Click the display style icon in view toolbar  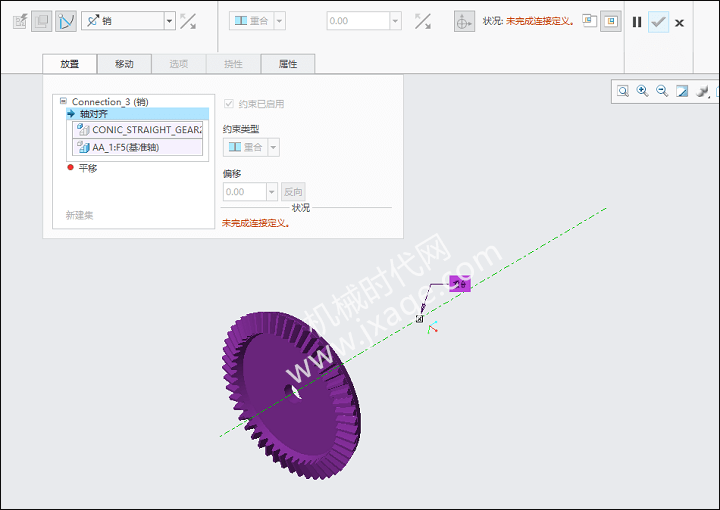(x=702, y=91)
